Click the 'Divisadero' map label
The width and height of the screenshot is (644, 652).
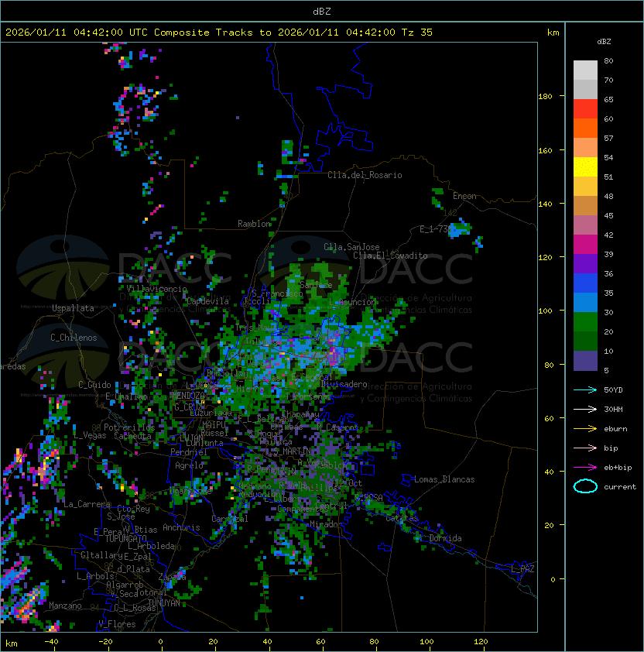click(344, 384)
